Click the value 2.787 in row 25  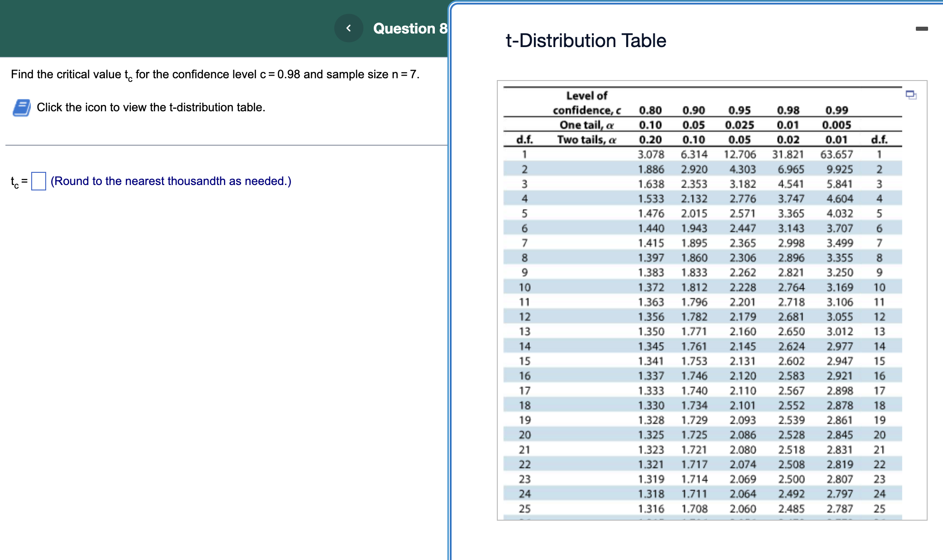pyautogui.click(x=839, y=509)
